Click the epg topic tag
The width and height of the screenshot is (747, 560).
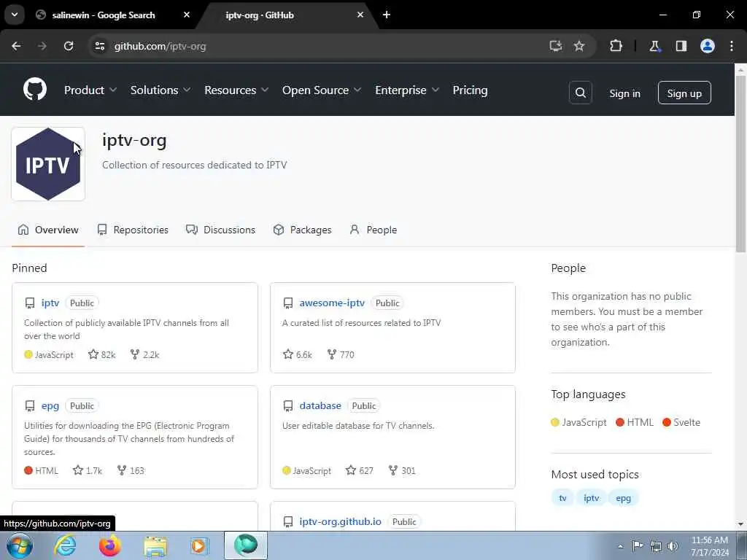pyautogui.click(x=623, y=498)
